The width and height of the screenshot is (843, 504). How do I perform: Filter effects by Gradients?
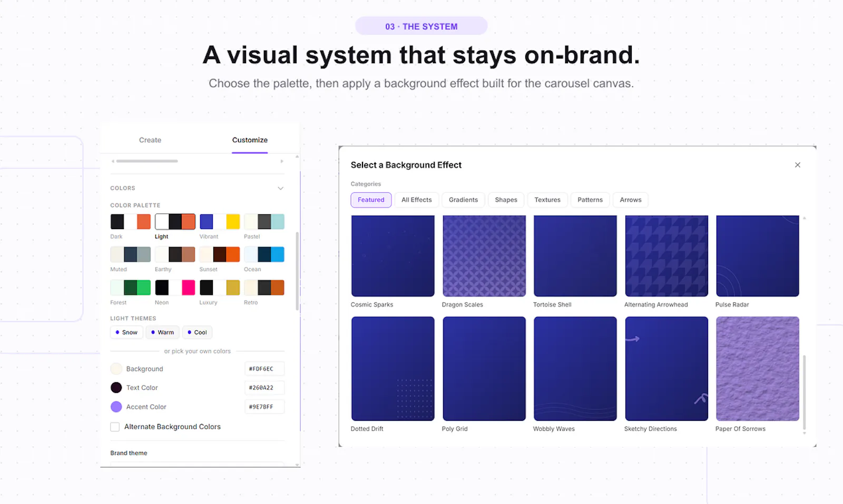tap(463, 200)
